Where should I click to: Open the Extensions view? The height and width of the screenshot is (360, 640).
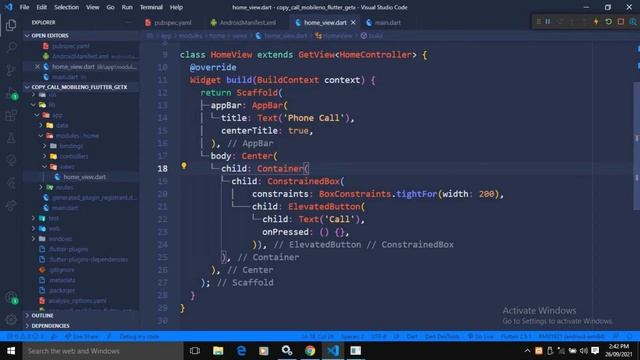[x=11, y=116]
